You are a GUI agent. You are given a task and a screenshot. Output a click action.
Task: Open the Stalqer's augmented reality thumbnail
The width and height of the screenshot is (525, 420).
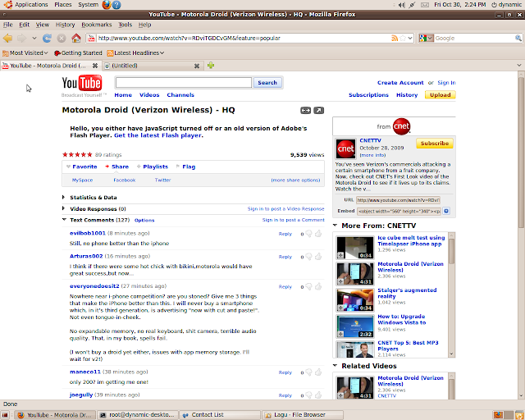click(x=355, y=299)
